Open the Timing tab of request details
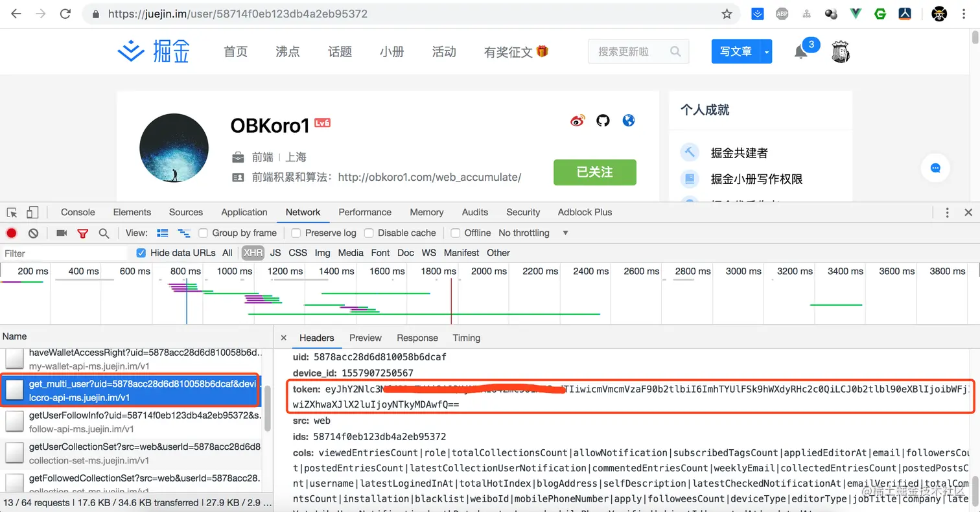The width and height of the screenshot is (980, 512). point(467,338)
